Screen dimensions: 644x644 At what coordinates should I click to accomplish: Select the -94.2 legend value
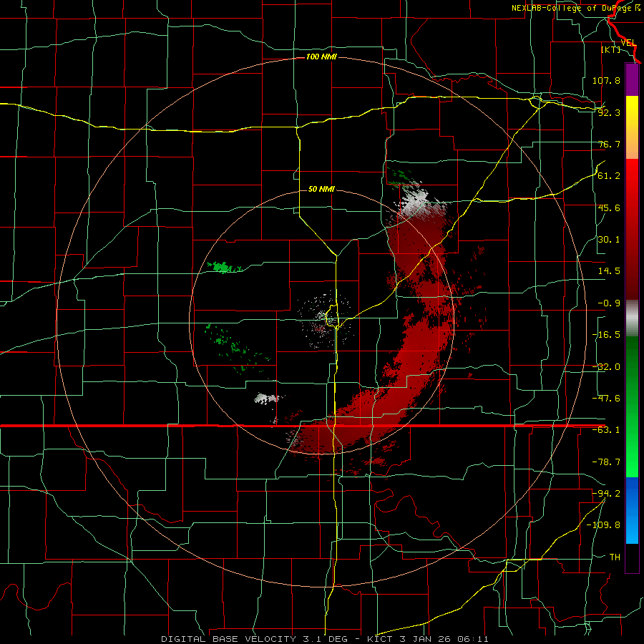click(x=606, y=493)
